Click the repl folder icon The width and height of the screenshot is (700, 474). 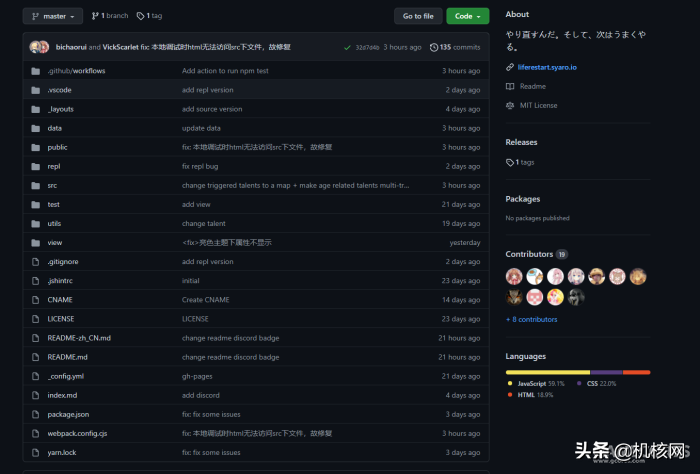click(x=36, y=166)
